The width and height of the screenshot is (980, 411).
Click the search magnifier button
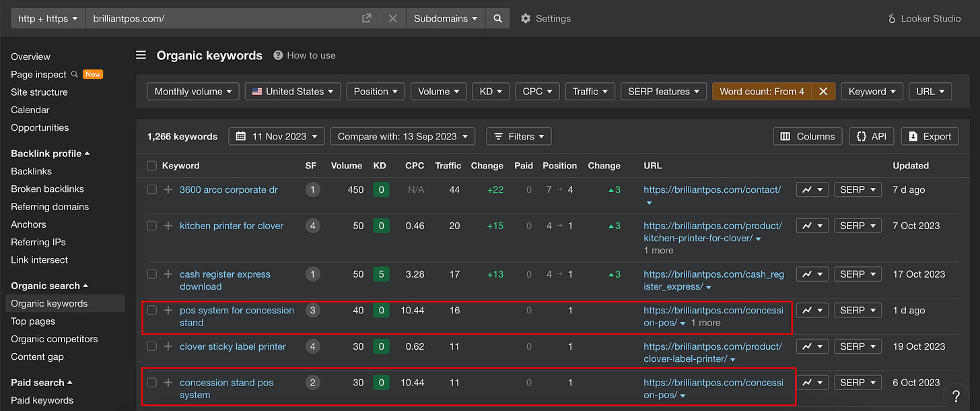click(x=497, y=19)
